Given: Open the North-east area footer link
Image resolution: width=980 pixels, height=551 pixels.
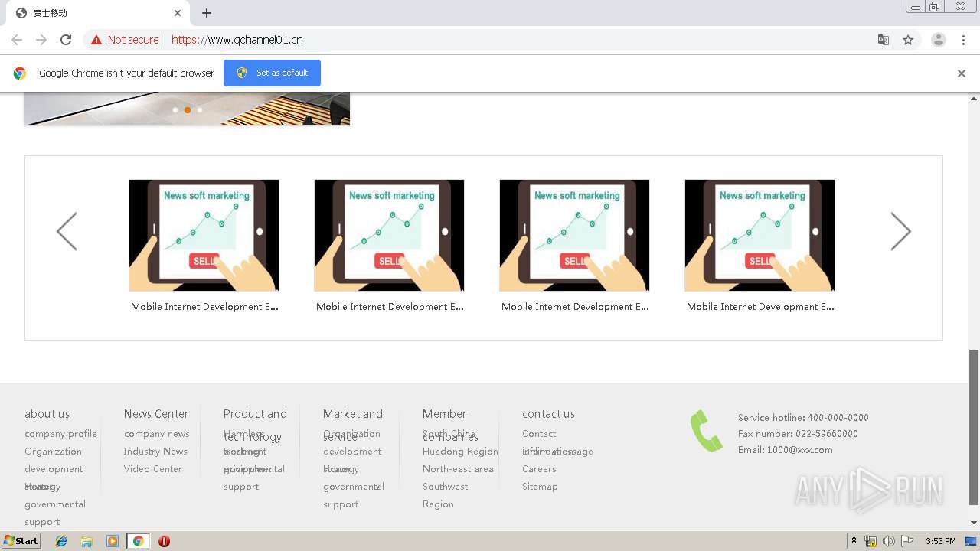Looking at the screenshot, I should click(x=458, y=469).
